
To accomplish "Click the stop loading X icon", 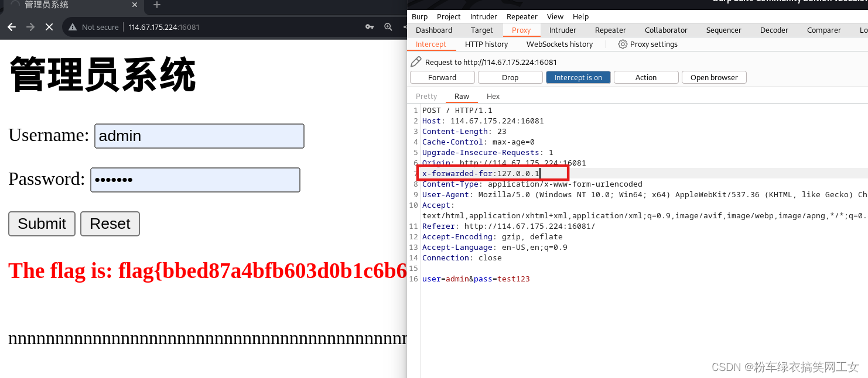I will click(49, 27).
